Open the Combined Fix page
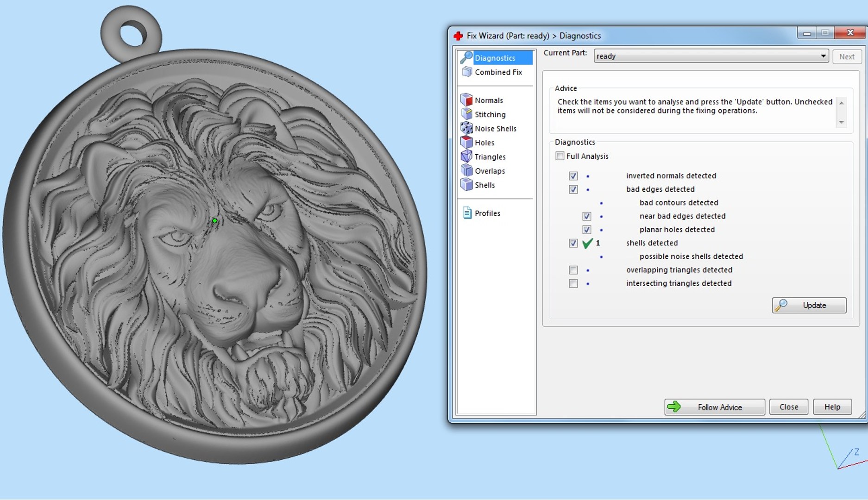 (498, 72)
